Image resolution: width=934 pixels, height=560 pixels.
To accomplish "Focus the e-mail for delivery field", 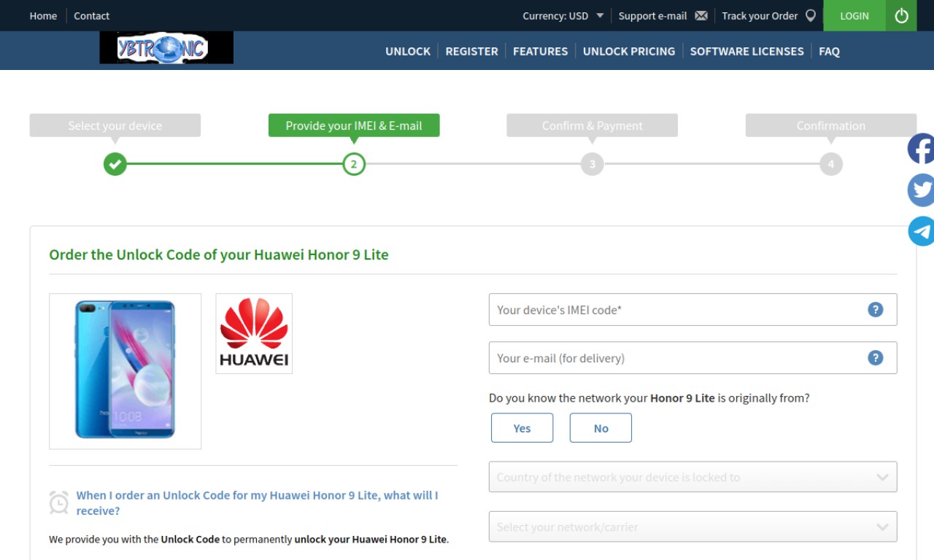I will click(x=692, y=357).
